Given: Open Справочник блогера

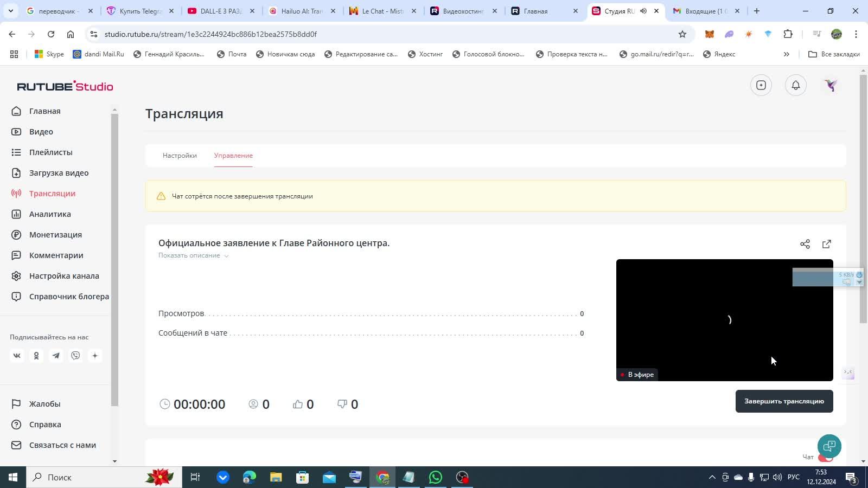Looking at the screenshot, I should click(x=69, y=297).
